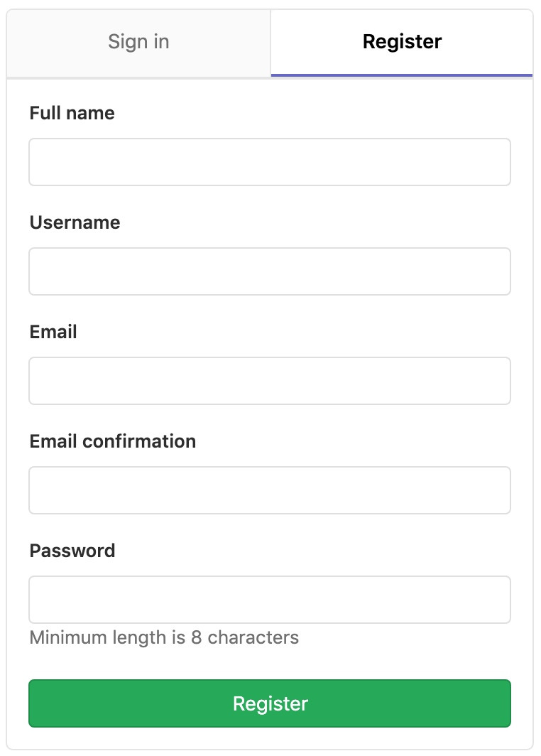
Task: Click the blue underline beneath Register tab
Action: click(x=402, y=75)
